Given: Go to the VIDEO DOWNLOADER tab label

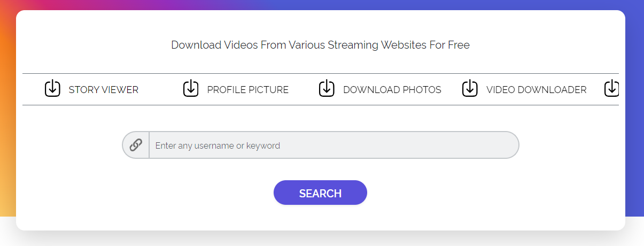Looking at the screenshot, I should 537,90.
